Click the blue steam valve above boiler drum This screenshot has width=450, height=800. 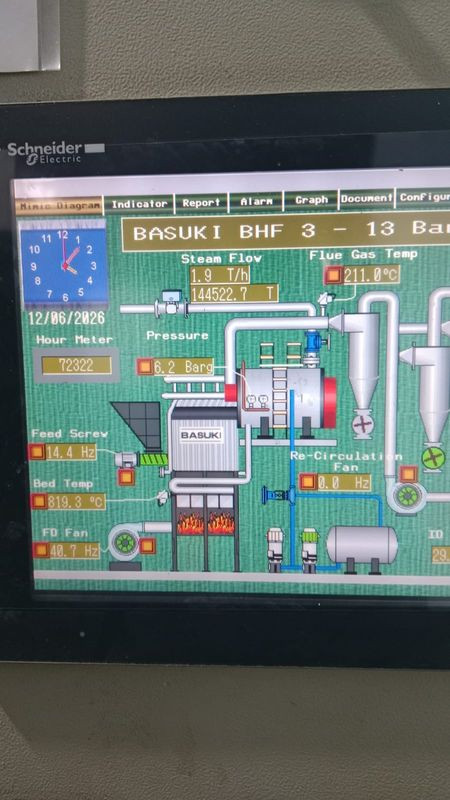pyautogui.click(x=312, y=343)
